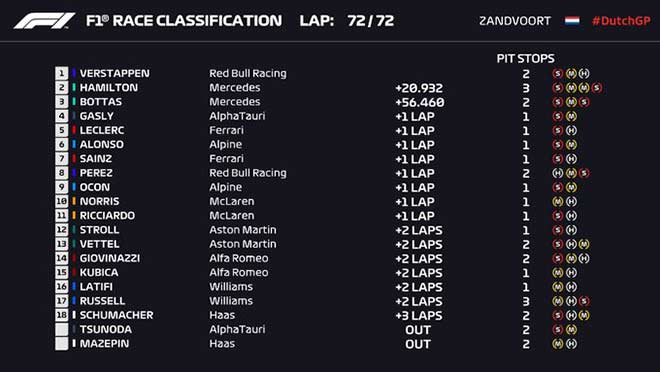Click Verstappen's hard tyre icon
660x372 pixels.
point(584,74)
